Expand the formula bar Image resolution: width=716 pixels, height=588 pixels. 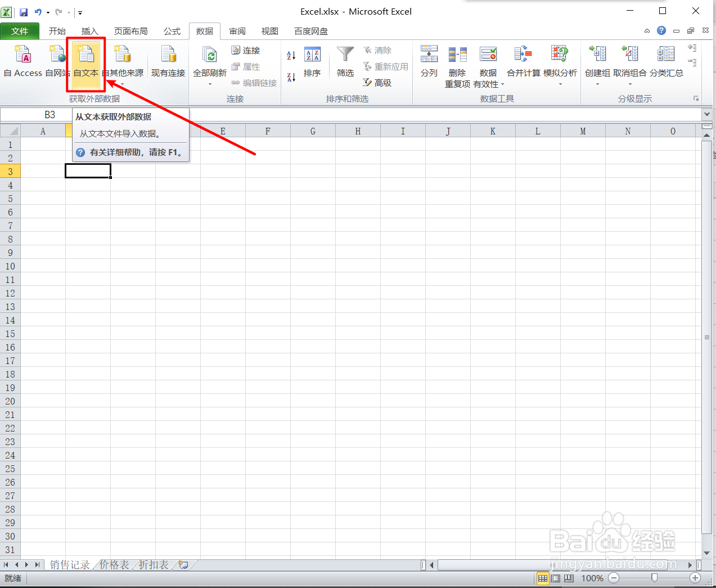[707, 114]
